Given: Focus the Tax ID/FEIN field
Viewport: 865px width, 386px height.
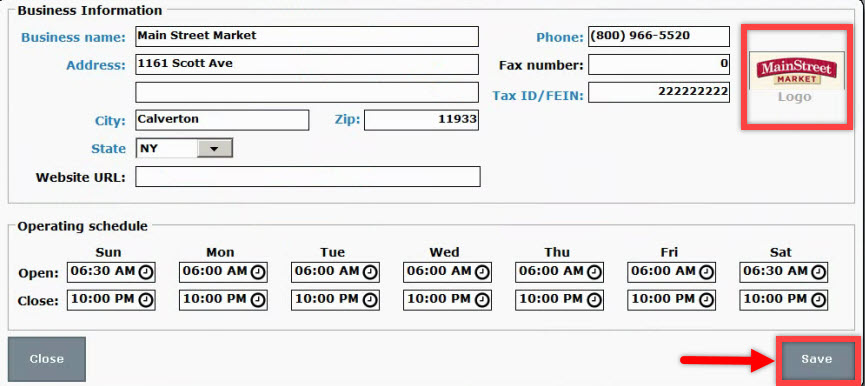Looking at the screenshot, I should (x=659, y=92).
